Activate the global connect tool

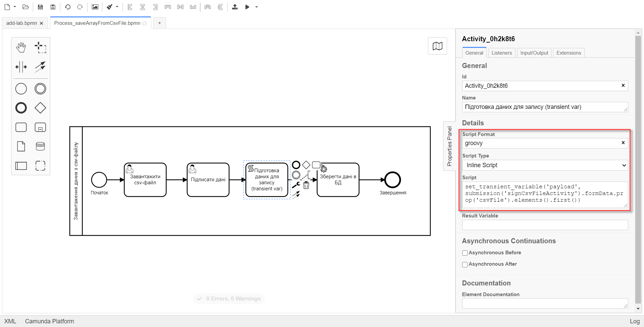point(40,67)
